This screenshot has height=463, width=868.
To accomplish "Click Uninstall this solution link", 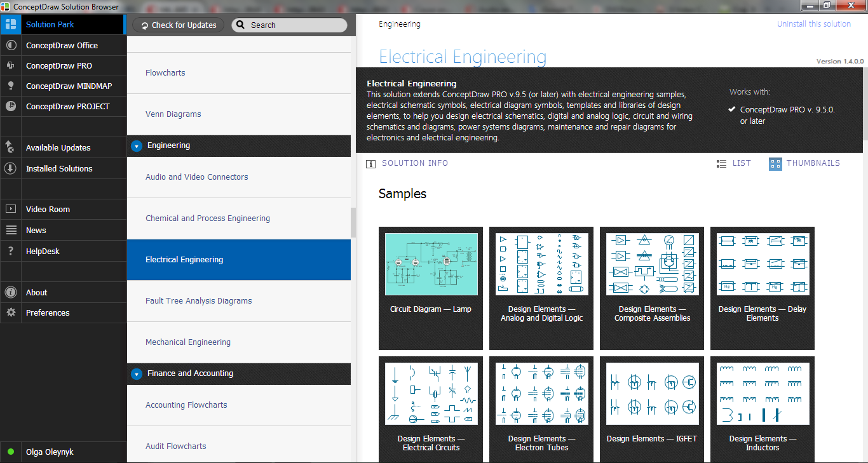I will (x=813, y=24).
